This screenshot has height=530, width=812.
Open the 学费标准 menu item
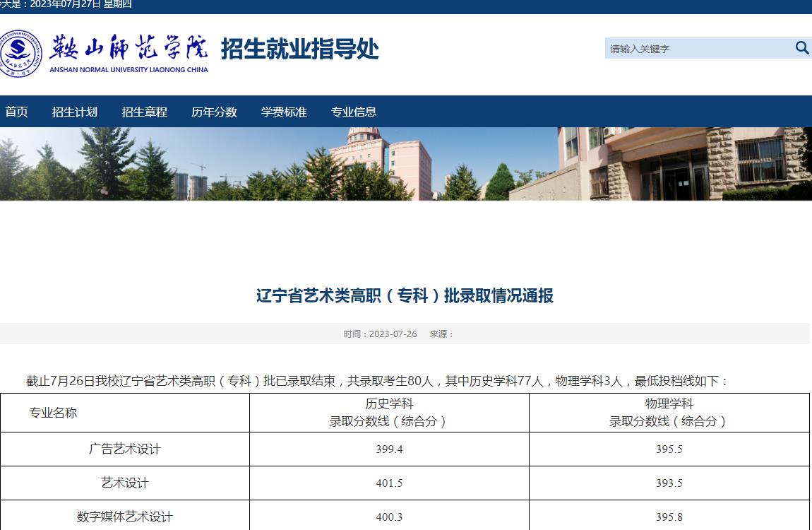(x=284, y=112)
